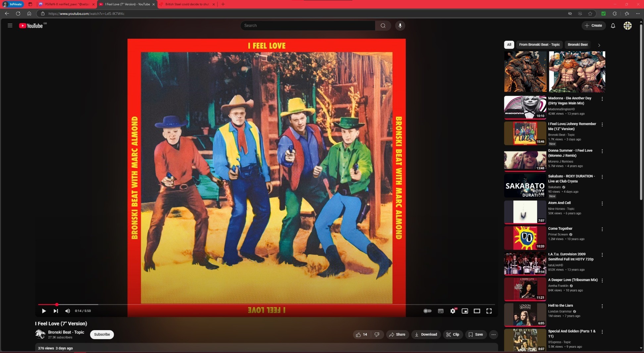
Task: Open A Deeper Love (Tribesman Mix) title
Action: (x=573, y=280)
